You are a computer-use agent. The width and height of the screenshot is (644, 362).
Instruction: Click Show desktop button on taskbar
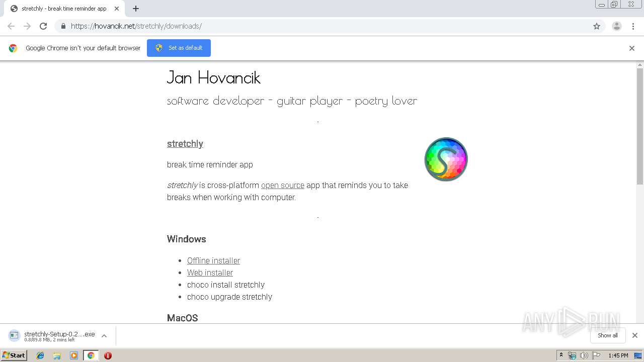click(x=638, y=355)
